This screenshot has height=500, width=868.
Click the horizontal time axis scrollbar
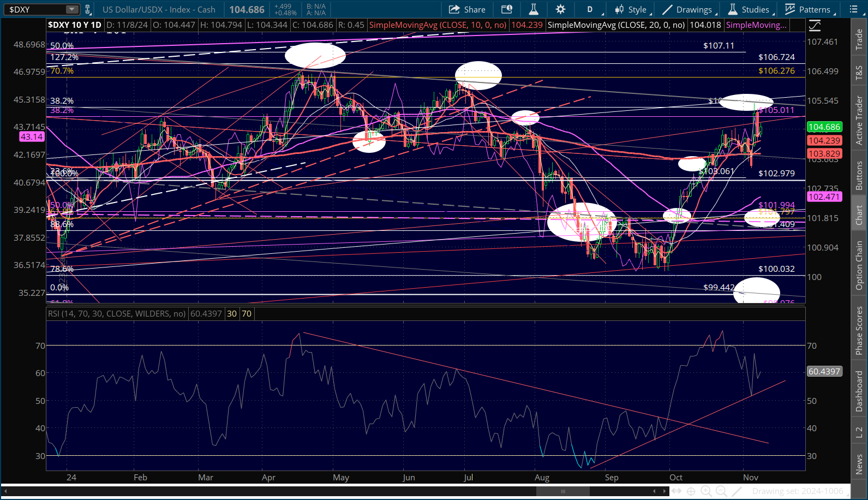pos(562,491)
